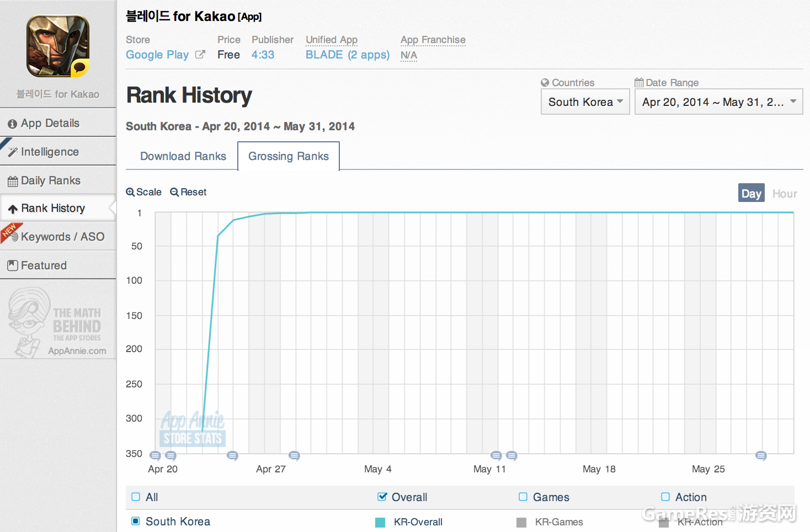Click the 블레이드 for Kakao app icon
The image size is (810, 532).
tap(58, 46)
